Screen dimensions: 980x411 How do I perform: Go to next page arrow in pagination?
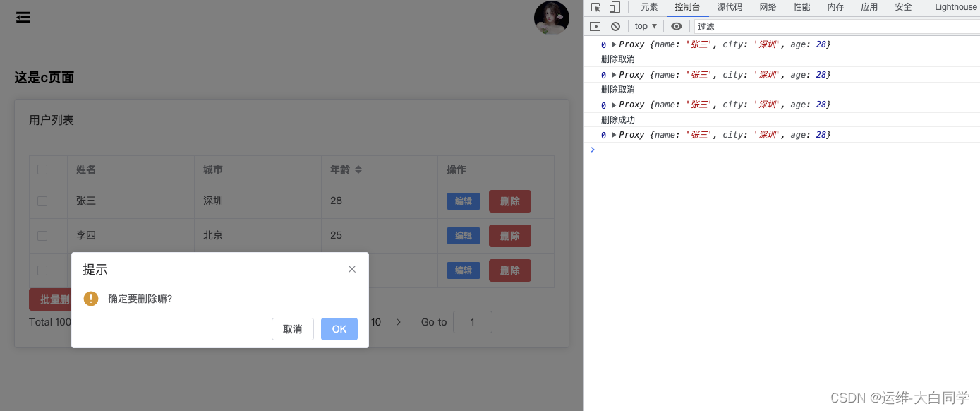399,322
